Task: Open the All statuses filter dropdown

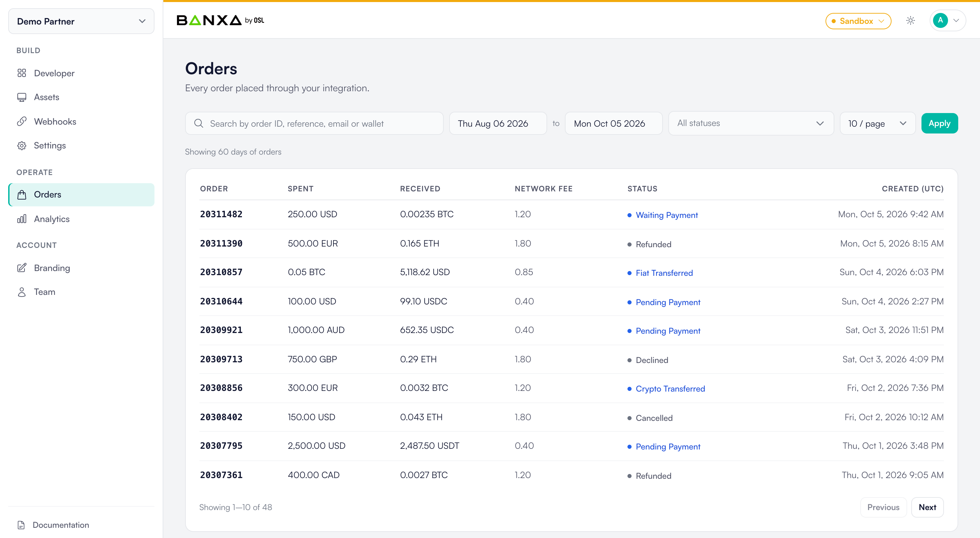Action: pyautogui.click(x=751, y=123)
